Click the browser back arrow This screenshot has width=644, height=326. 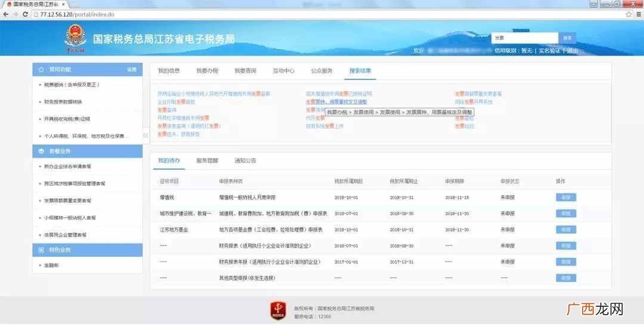pyautogui.click(x=6, y=14)
